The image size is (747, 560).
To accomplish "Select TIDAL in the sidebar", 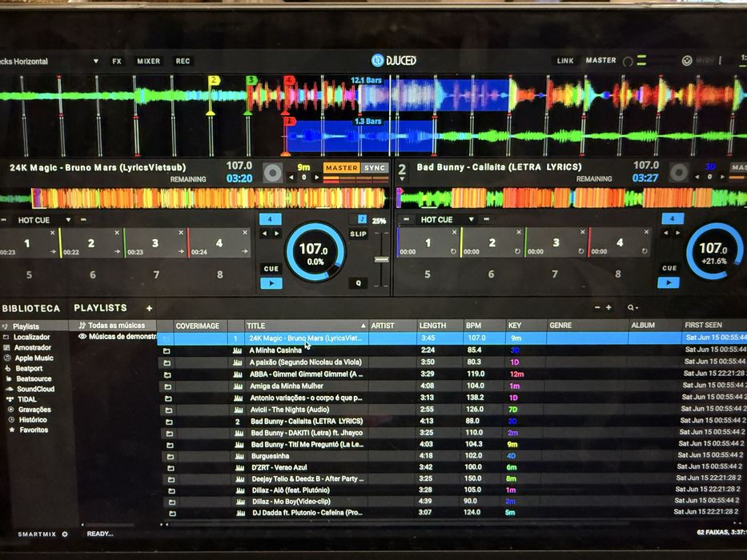I will 27,399.
